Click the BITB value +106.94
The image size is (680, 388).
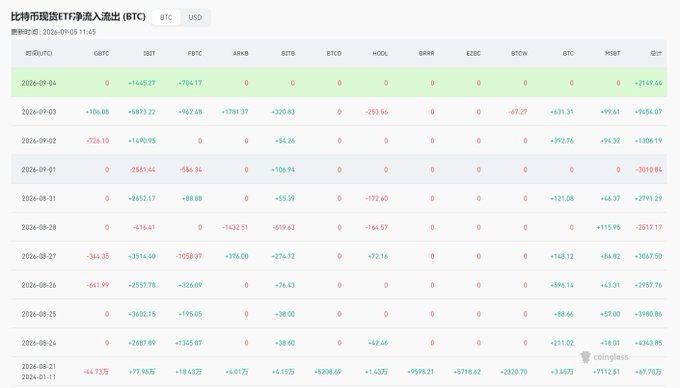click(283, 170)
